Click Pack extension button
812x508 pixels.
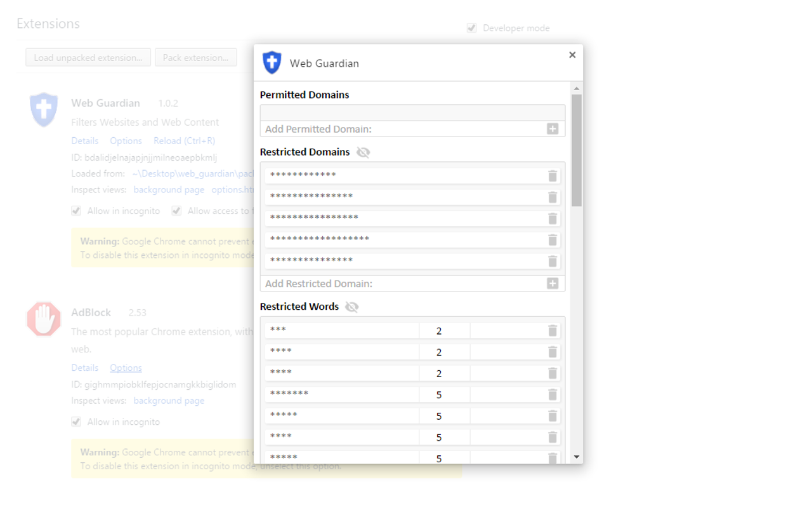pos(195,57)
